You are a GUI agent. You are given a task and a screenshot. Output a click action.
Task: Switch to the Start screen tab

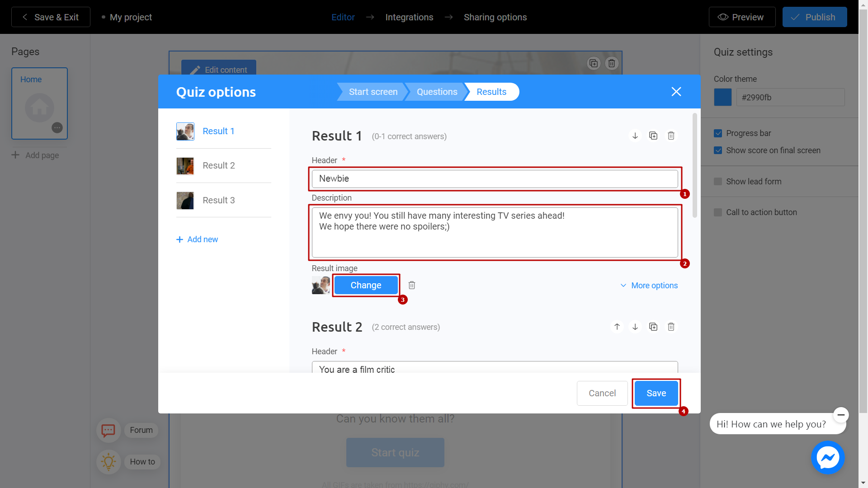click(373, 92)
